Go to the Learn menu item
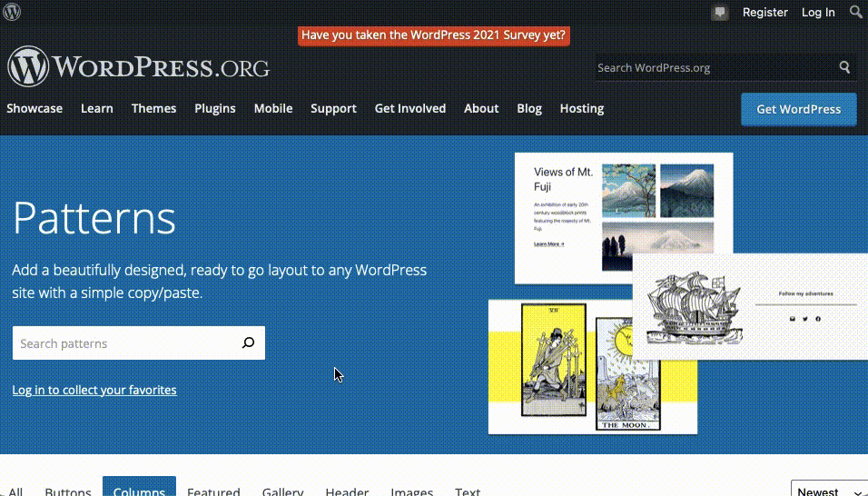The image size is (868, 496). (x=97, y=108)
